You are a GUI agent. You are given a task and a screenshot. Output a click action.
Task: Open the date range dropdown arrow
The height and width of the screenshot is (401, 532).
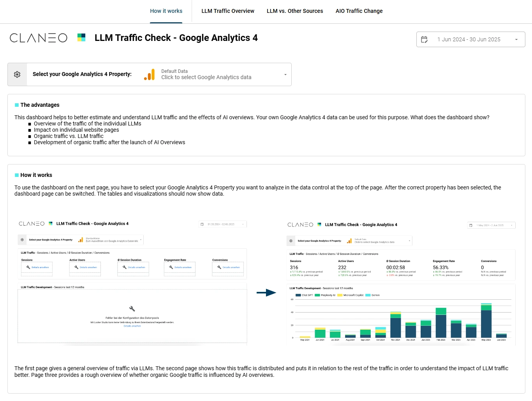point(516,39)
